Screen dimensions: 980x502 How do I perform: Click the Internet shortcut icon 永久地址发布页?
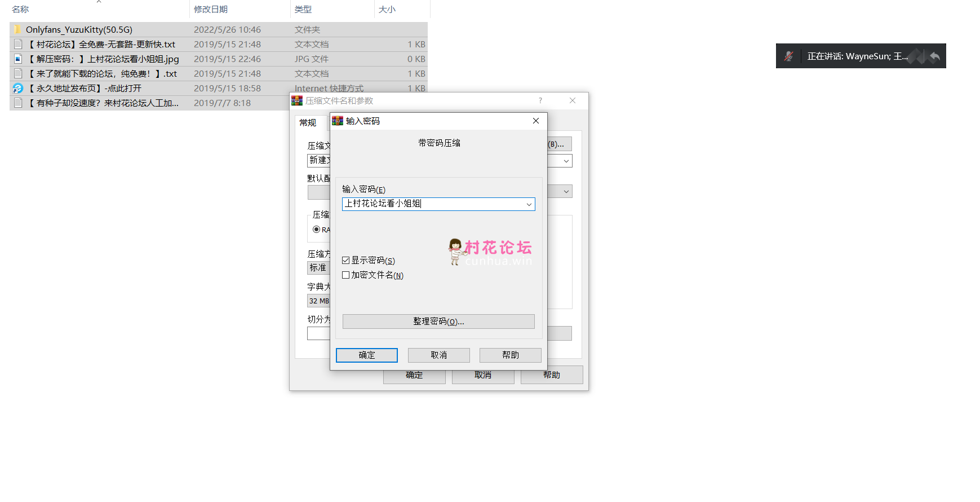pyautogui.click(x=18, y=88)
